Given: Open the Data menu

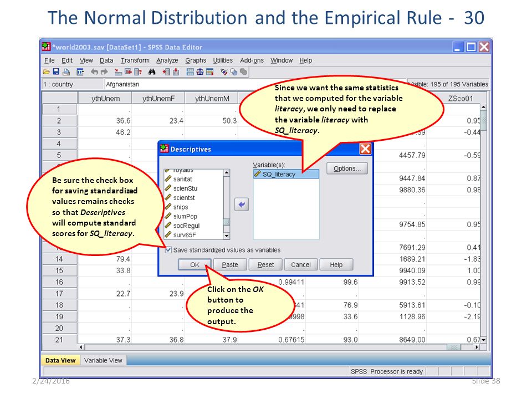Looking at the screenshot, I should [x=106, y=60].
